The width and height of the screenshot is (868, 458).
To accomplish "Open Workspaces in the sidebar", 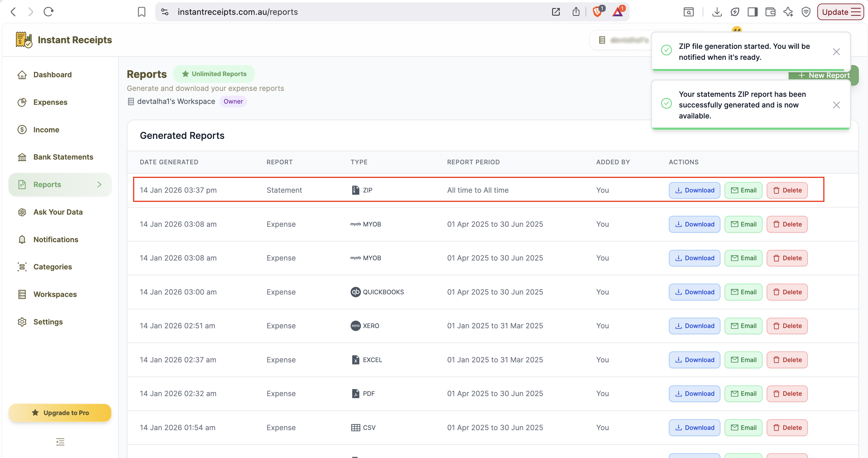I will 60,295.
